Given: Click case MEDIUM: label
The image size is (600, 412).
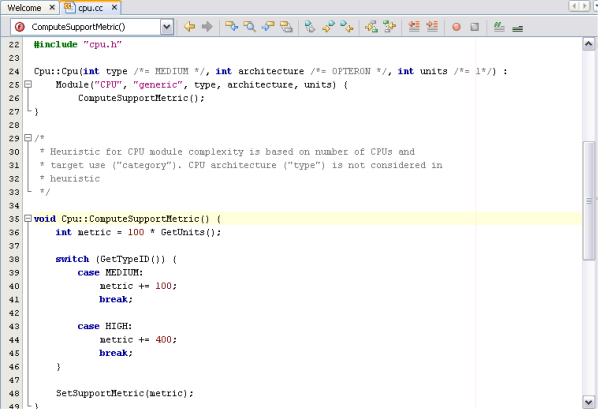Looking at the screenshot, I should pos(110,273).
